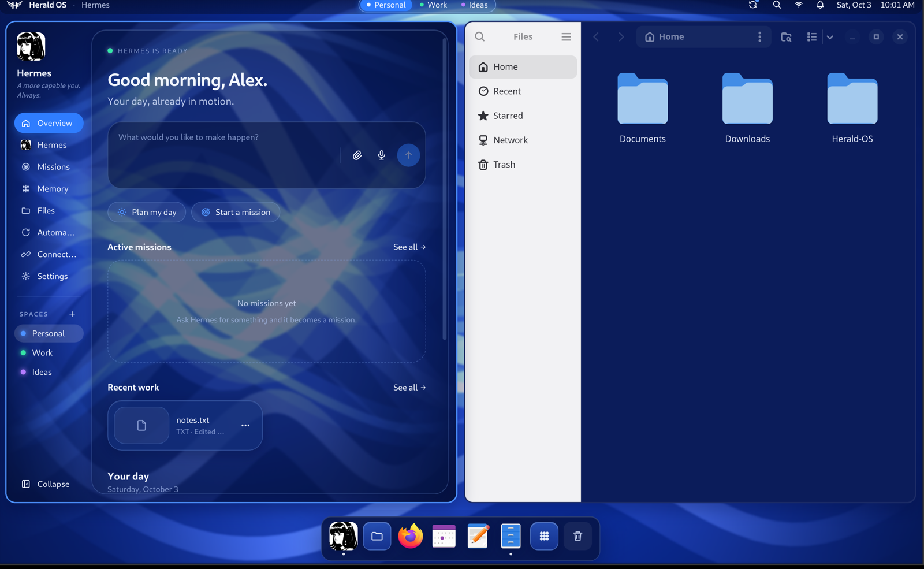Switch to Ideas workspace in top bar
This screenshot has height=569, width=924.
[474, 5]
